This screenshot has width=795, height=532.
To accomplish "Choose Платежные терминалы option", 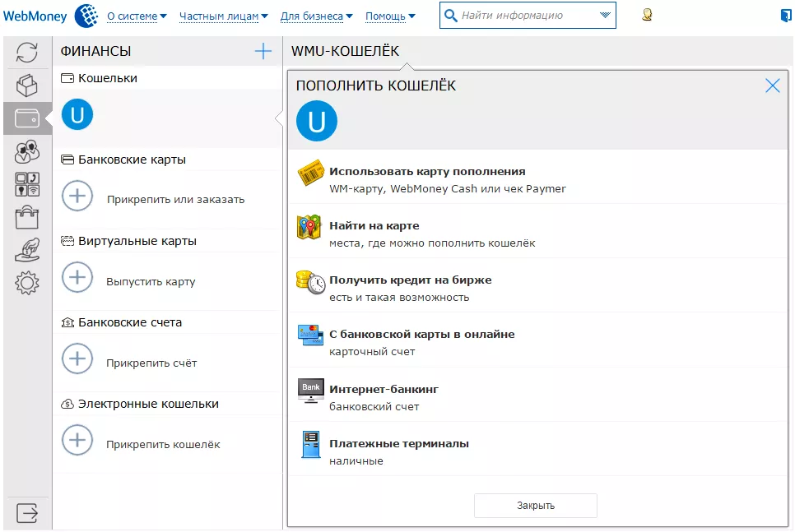I will tap(538, 449).
